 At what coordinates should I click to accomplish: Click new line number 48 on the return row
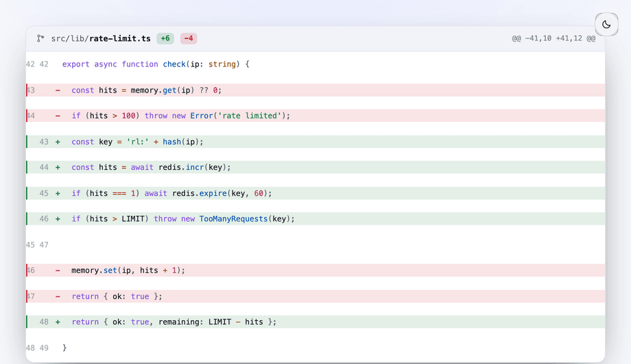click(44, 321)
